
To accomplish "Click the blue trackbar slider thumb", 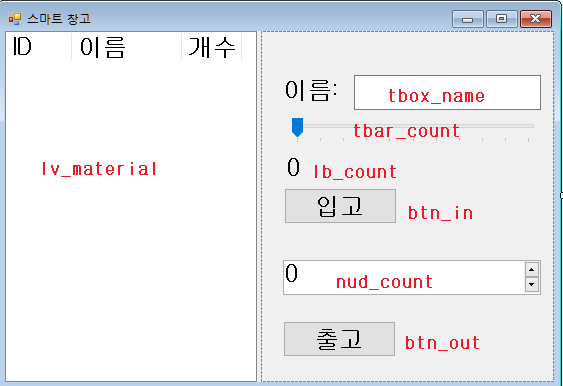I will [297, 127].
